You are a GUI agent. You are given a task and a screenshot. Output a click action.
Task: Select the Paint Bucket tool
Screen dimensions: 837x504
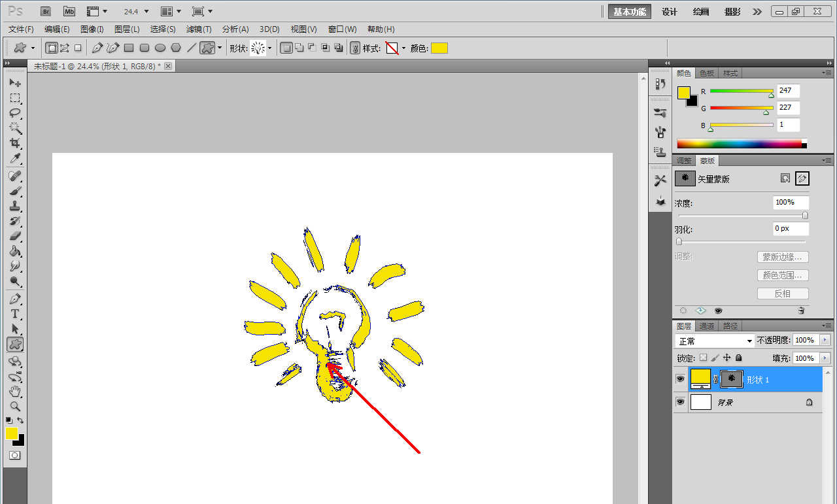pyautogui.click(x=15, y=252)
